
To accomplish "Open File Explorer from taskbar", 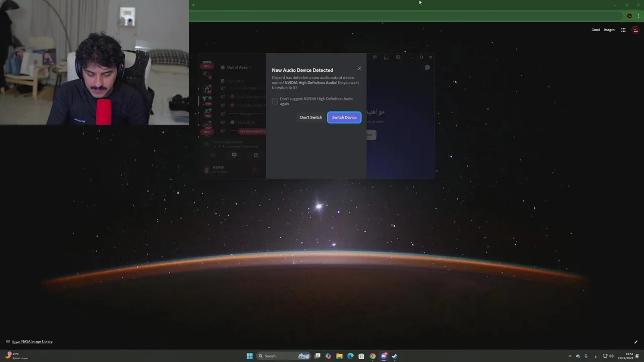I will [x=339, y=356].
